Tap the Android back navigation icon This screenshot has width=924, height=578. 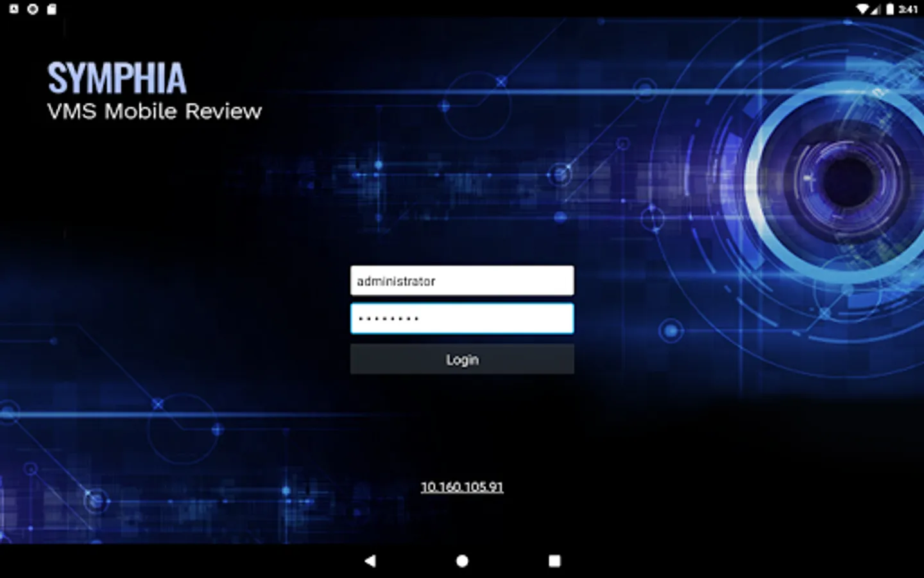[370, 561]
